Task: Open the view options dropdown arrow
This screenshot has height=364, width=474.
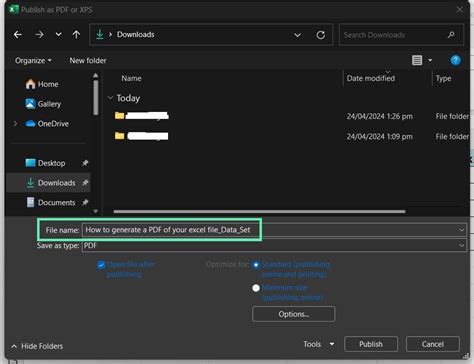Action: [430, 60]
